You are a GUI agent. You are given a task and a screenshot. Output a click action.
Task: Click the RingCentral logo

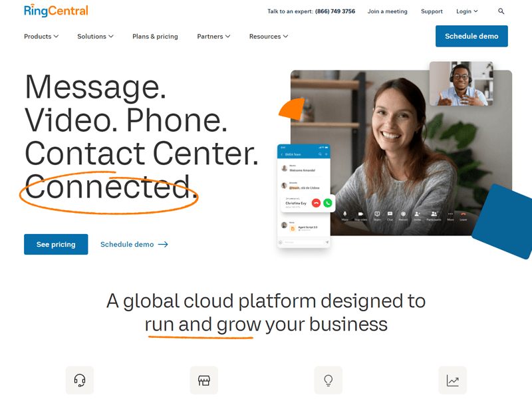[x=56, y=11]
